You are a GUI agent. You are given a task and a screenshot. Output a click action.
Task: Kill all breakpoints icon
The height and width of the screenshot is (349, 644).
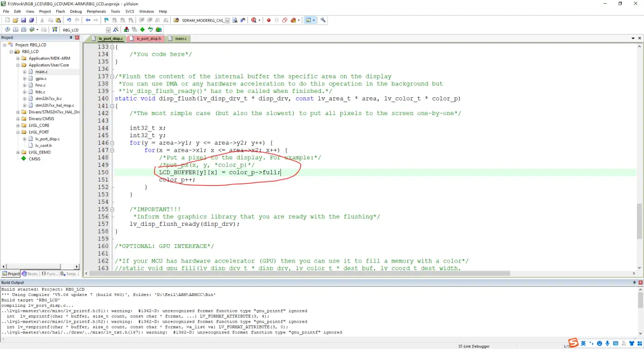pos(293,20)
